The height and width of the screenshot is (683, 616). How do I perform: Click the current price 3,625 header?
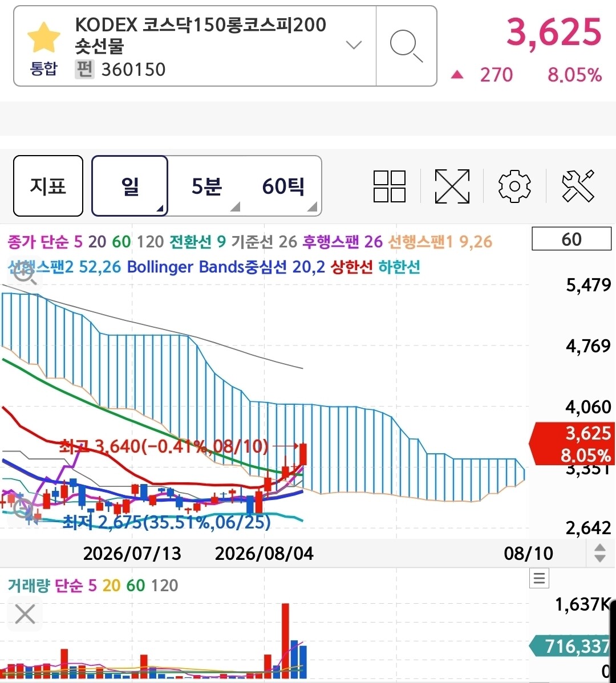(x=554, y=32)
